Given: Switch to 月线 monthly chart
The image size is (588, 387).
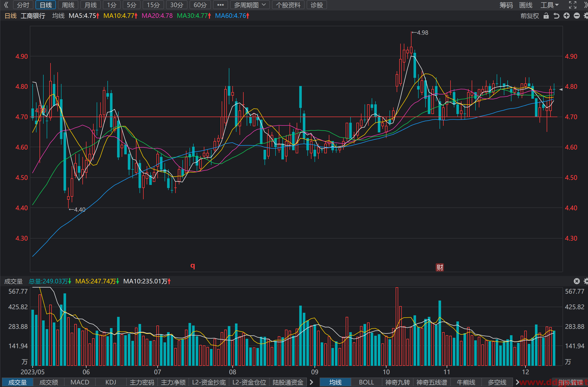Looking at the screenshot, I should (x=91, y=5).
